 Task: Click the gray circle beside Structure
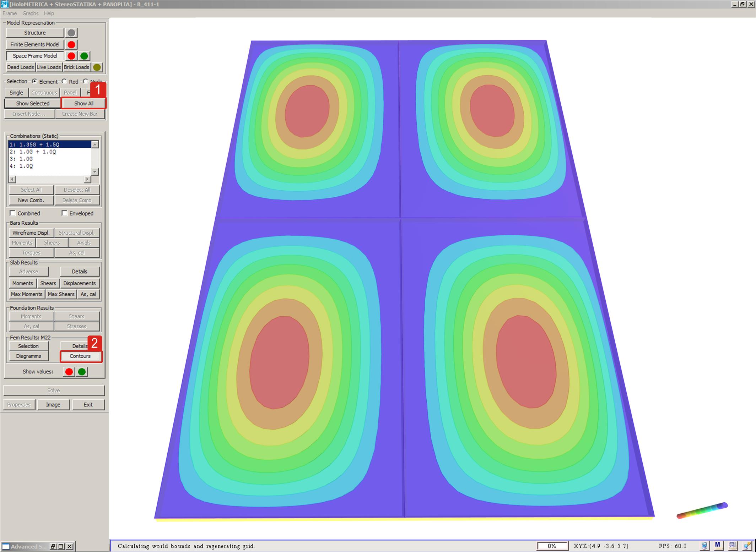[71, 33]
